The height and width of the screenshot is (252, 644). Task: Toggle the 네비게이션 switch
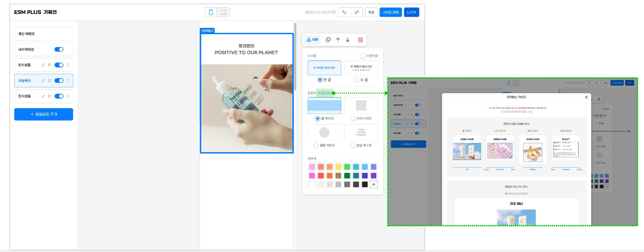click(x=59, y=49)
